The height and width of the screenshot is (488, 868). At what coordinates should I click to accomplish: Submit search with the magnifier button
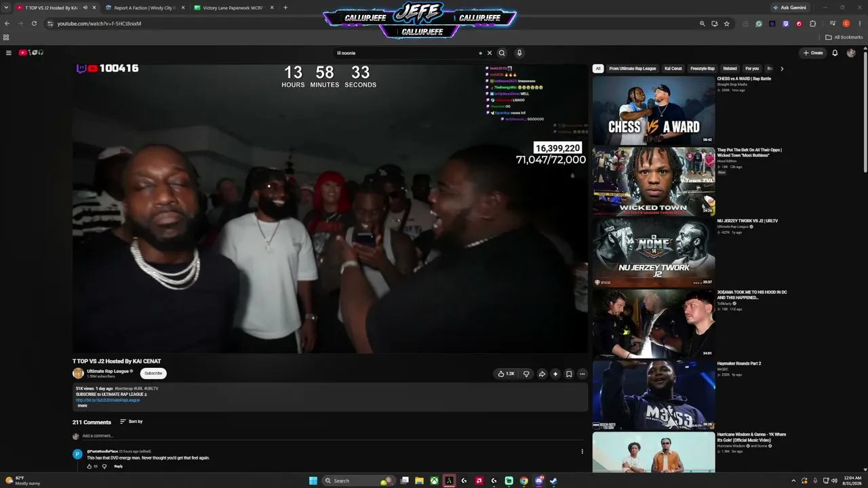(502, 53)
